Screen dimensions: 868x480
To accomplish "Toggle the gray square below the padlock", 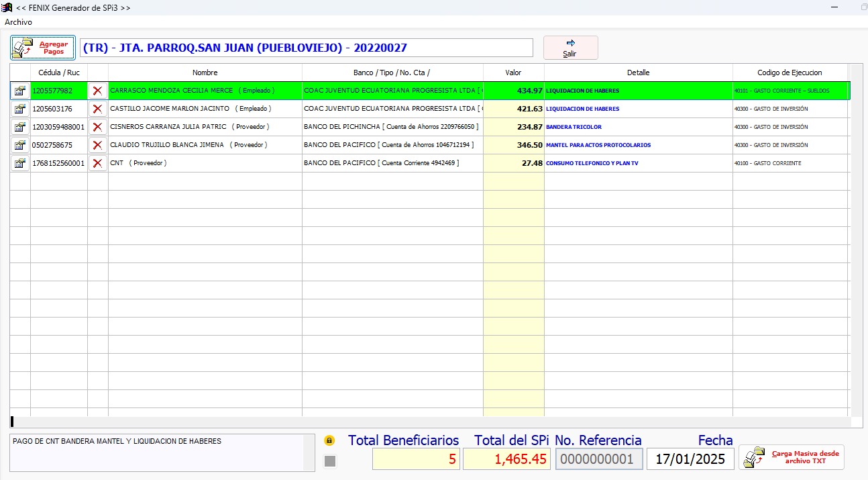I will click(x=329, y=461).
